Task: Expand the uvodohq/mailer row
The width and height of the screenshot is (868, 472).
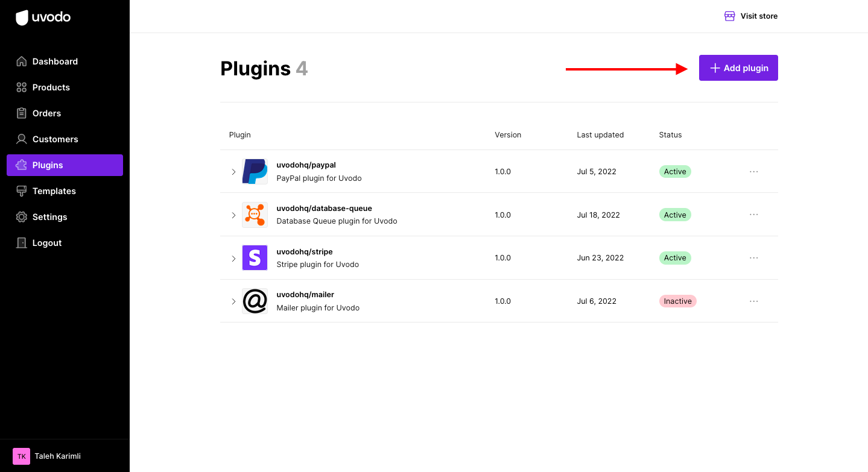Action: coord(233,301)
